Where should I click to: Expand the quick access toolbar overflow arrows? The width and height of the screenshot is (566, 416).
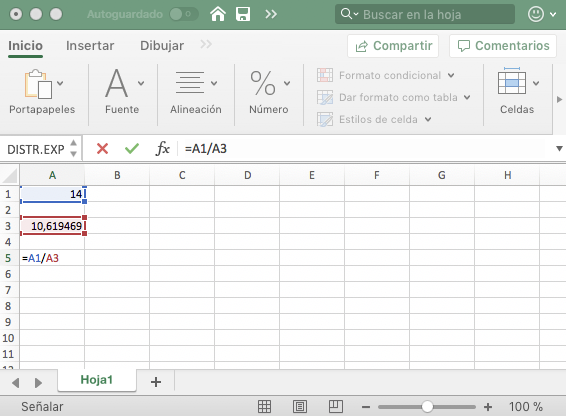click(x=271, y=14)
